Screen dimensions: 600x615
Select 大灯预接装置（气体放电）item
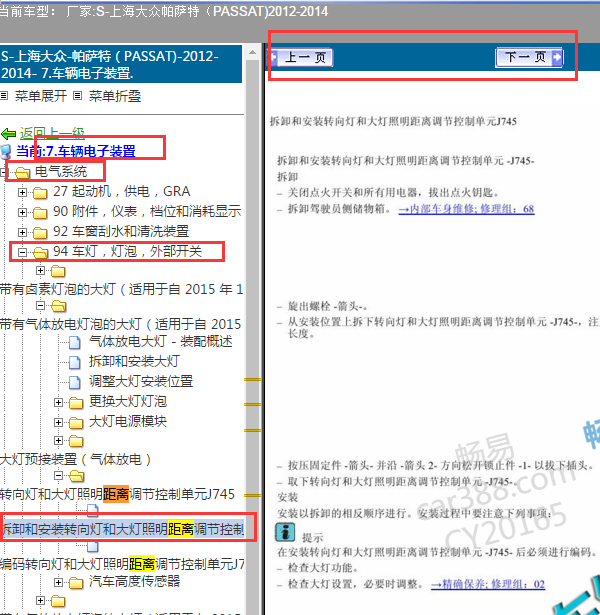(76, 459)
